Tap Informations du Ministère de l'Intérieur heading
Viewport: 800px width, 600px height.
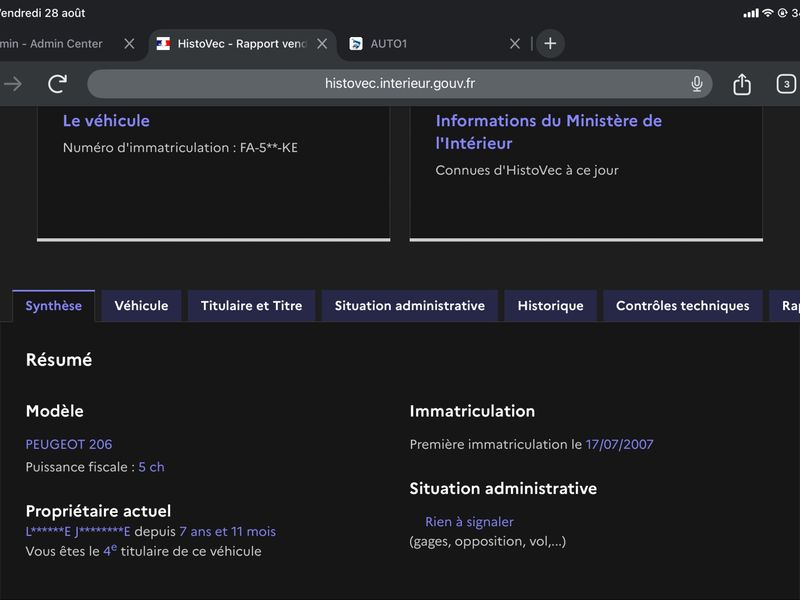pyautogui.click(x=548, y=132)
